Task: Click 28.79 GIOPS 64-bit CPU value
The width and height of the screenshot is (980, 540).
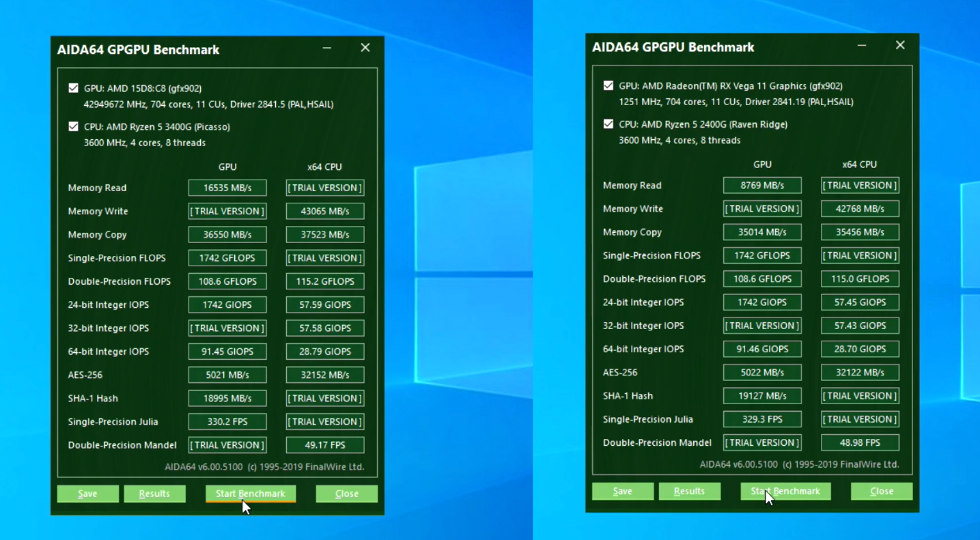Action: pos(325,352)
